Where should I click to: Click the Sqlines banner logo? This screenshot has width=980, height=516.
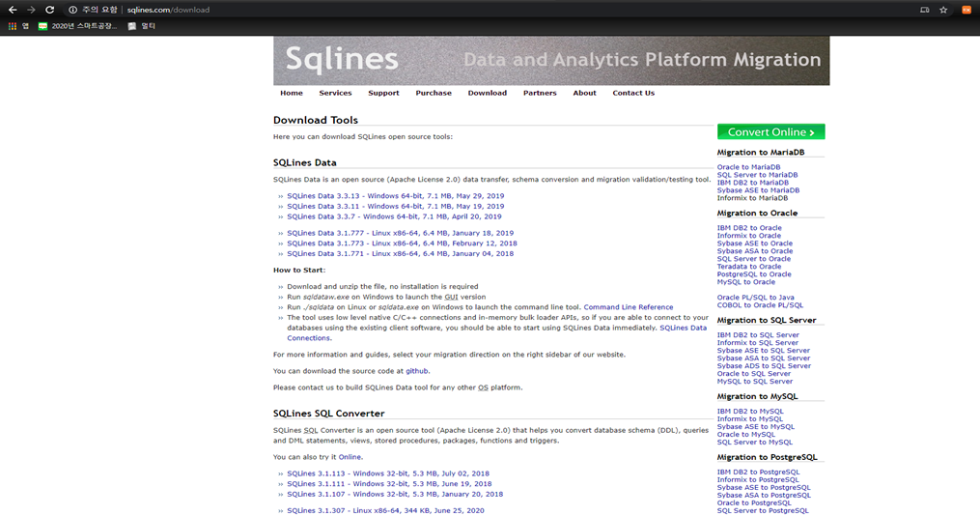(342, 59)
